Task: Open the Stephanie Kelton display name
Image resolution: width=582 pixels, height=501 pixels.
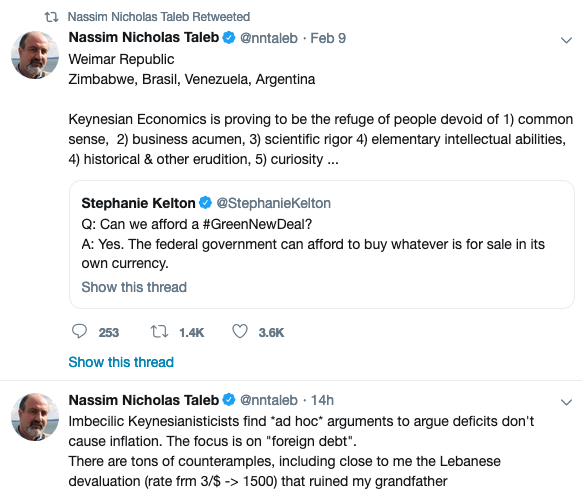Action: 138,203
